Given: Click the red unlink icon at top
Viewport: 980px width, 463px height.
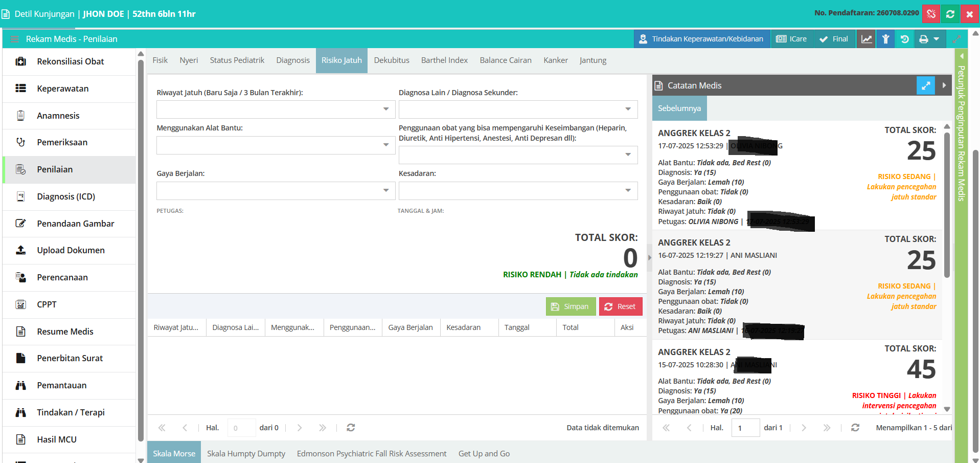Looking at the screenshot, I should click(931, 14).
